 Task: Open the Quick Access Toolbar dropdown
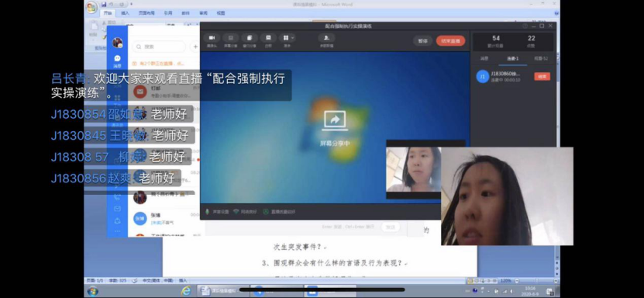click(x=131, y=4)
